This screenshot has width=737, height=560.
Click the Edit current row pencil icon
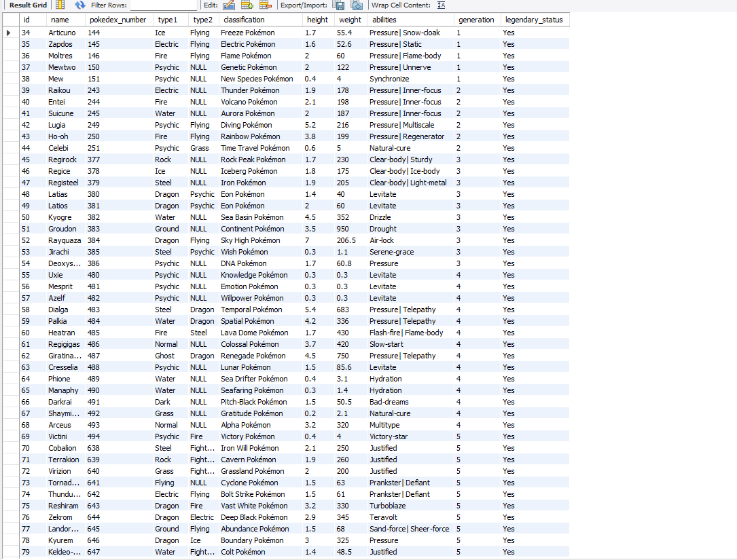pyautogui.click(x=229, y=5)
